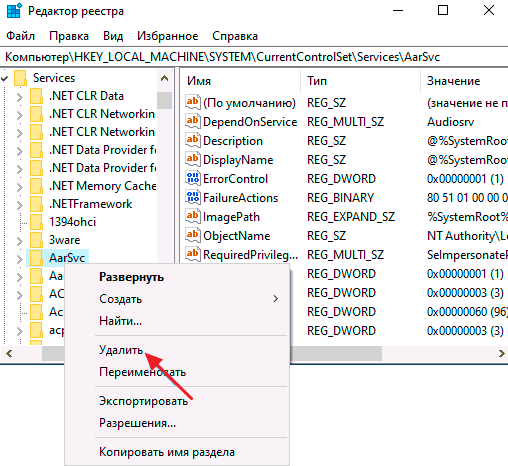This screenshot has height=466, width=508.
Task: Open the Справка menu
Action: (x=235, y=36)
